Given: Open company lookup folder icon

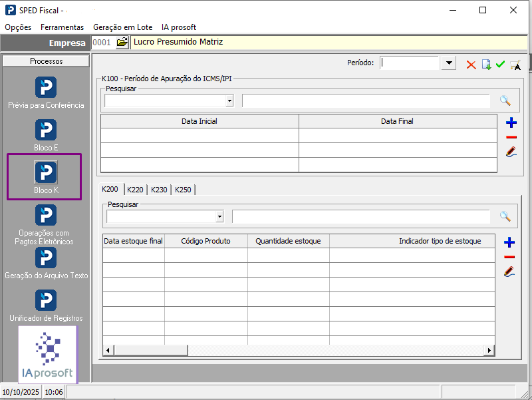Looking at the screenshot, I should [122, 43].
